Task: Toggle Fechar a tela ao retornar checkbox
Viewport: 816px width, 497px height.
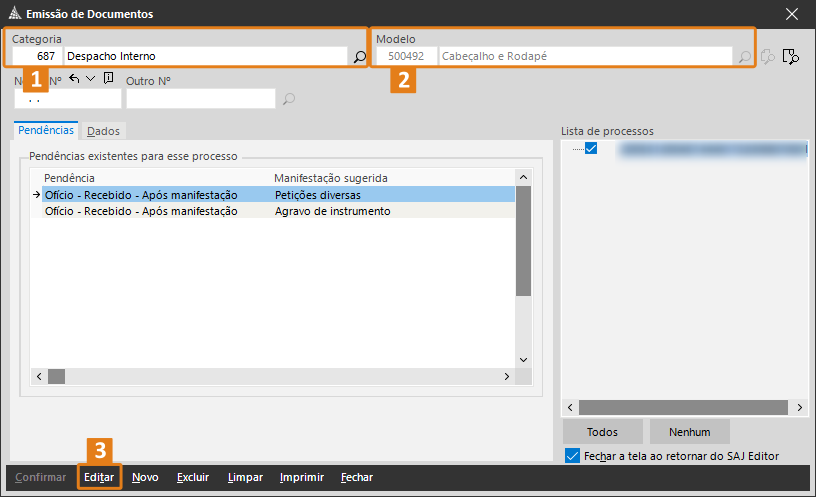Action: (x=572, y=456)
